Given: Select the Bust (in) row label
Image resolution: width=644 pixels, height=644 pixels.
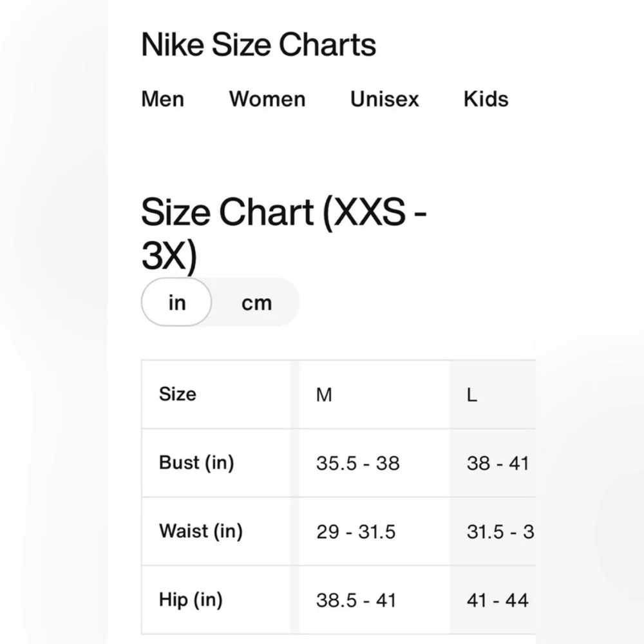Looking at the screenshot, I should coord(196,463).
